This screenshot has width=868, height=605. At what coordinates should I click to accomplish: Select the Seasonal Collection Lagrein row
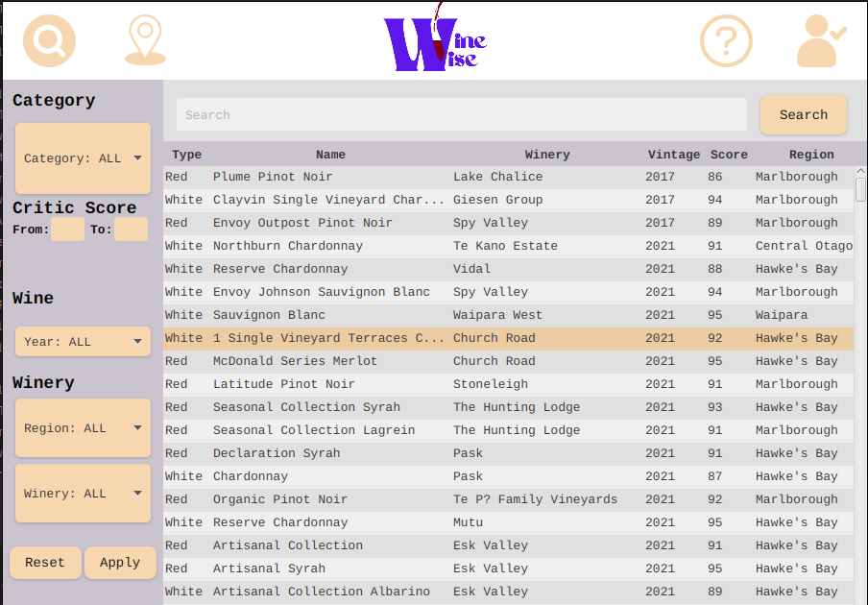(508, 430)
